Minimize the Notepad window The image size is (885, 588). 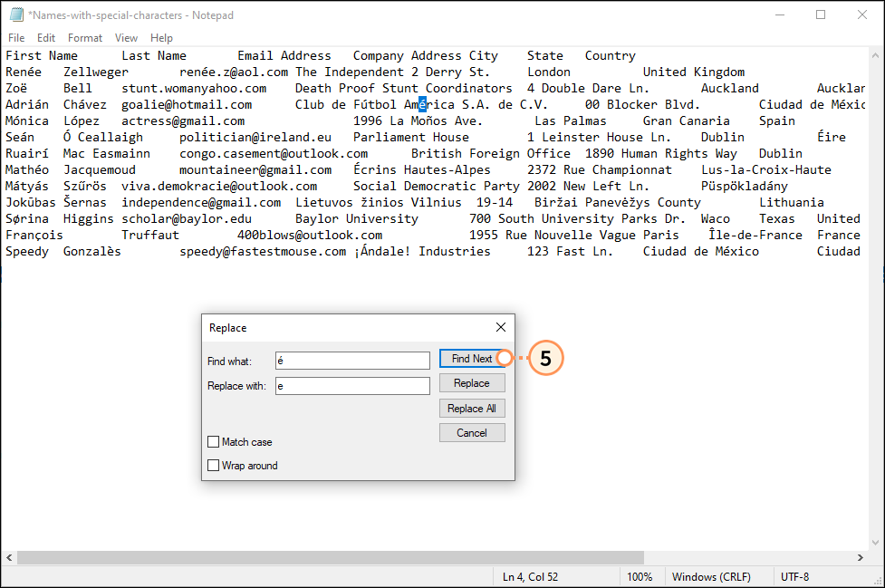tap(780, 14)
